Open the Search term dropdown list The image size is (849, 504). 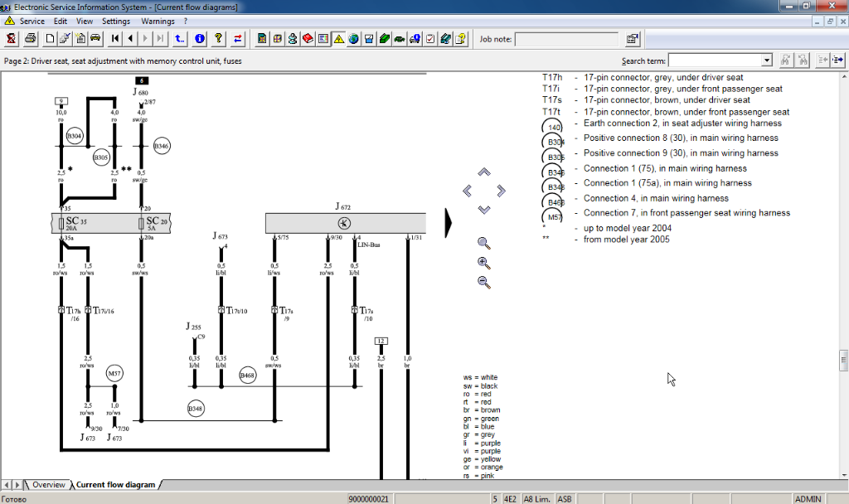[766, 61]
